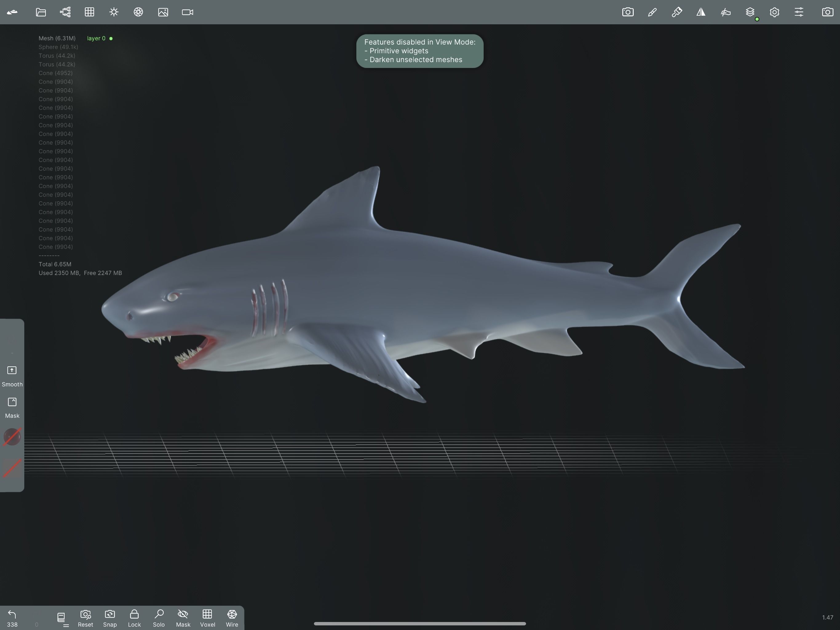The image size is (840, 630).
Task: Toggle Solo mode
Action: click(x=159, y=618)
